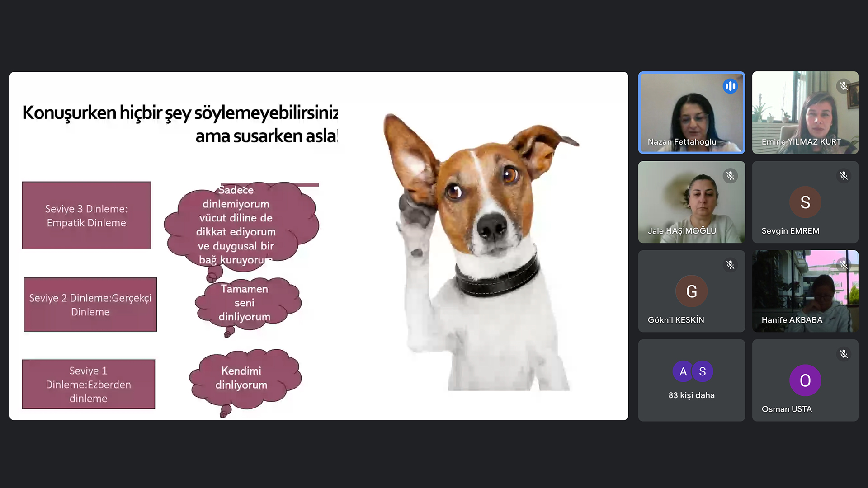Screen dimensions: 868x488
Task: Click muted mic icon on Emine YILMAZ KURT
Action: pos(843,86)
